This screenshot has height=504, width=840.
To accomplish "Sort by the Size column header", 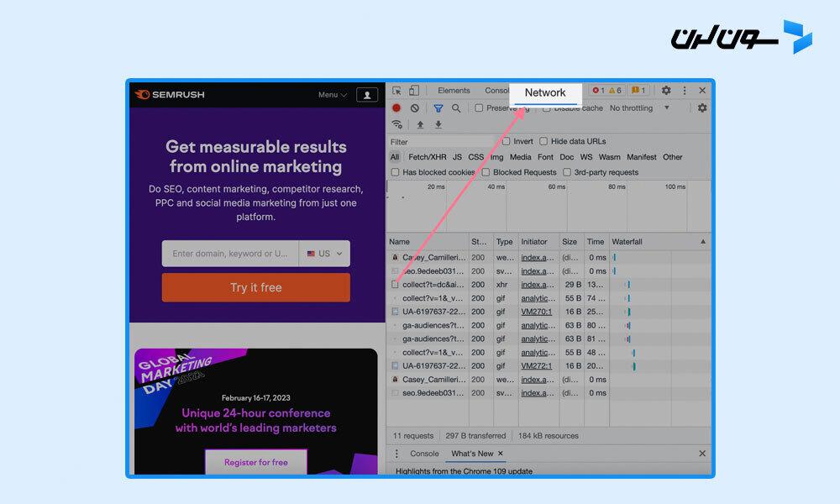I will click(571, 242).
